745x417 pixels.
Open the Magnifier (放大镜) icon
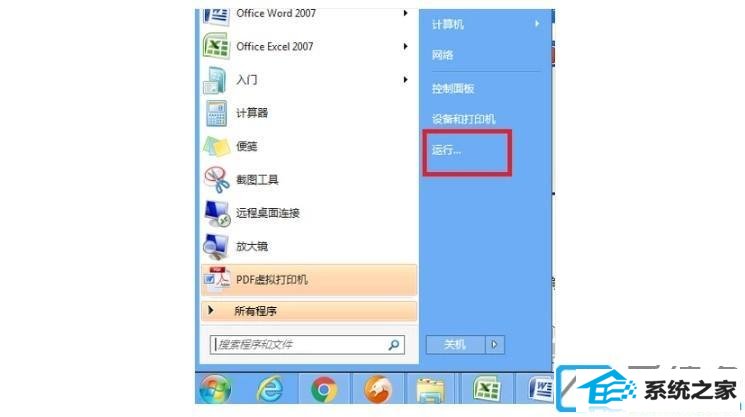pyautogui.click(x=216, y=246)
